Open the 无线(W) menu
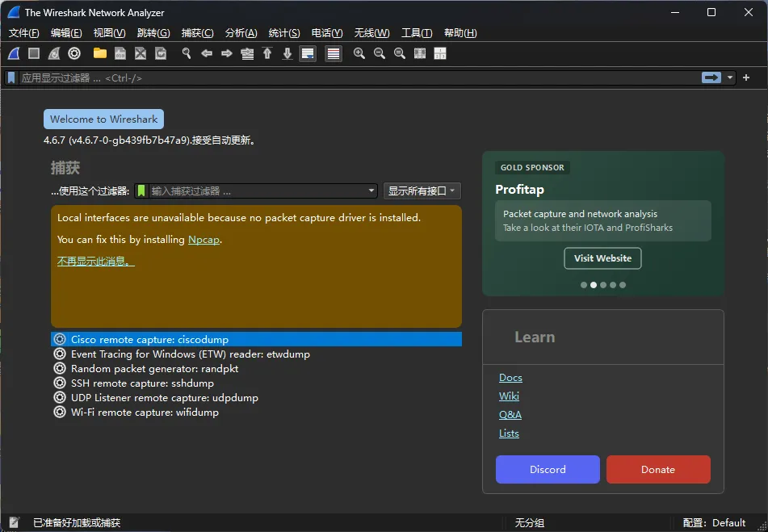Image resolution: width=768 pixels, height=532 pixels. (371, 33)
